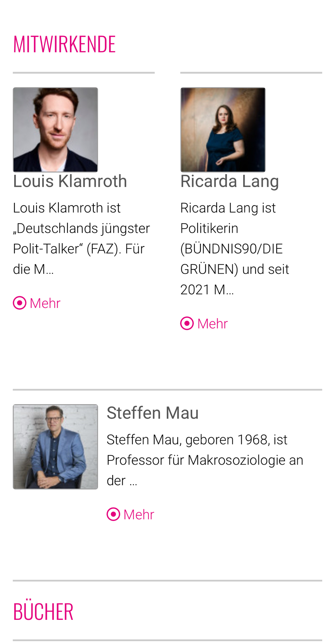Image resolution: width=335 pixels, height=644 pixels.
Task: Expand Ricarda Lang's bio via Mehr text
Action: (x=213, y=324)
